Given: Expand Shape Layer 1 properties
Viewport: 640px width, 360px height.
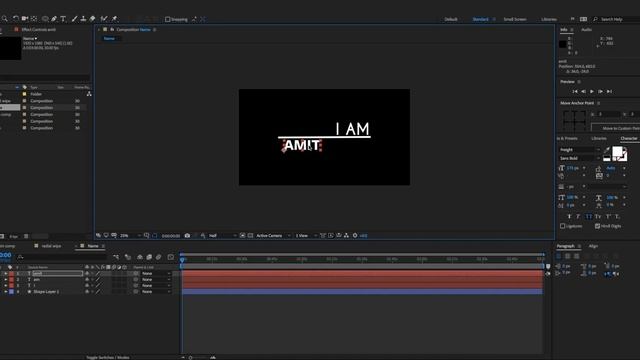Looking at the screenshot, I should tap(6, 292).
